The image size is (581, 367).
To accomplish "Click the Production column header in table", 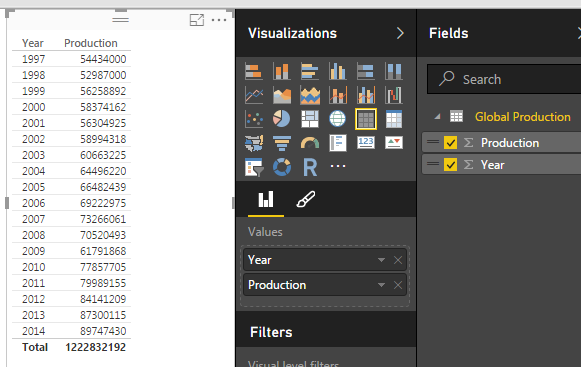I will 91,43.
